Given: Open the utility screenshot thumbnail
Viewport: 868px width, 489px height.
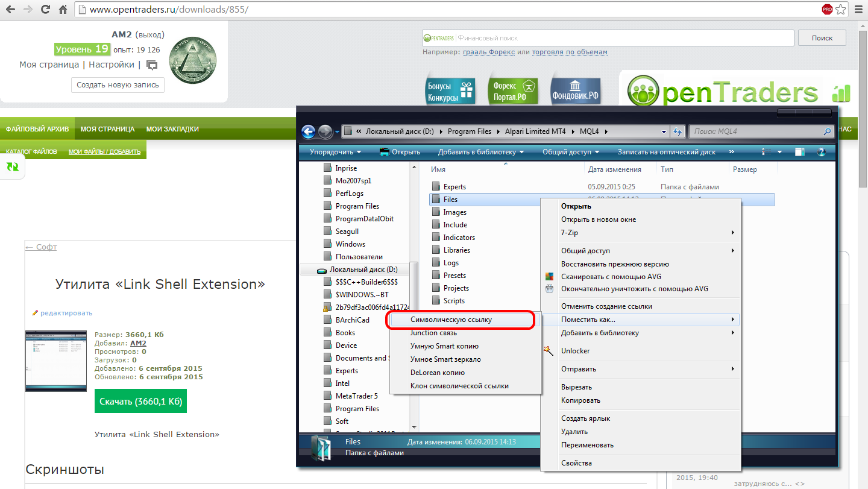Looking at the screenshot, I should point(56,361).
